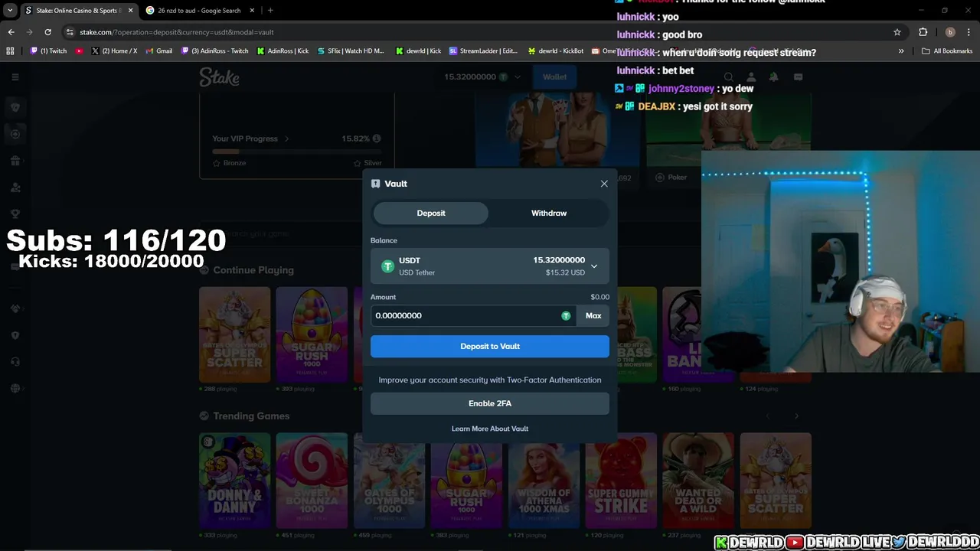The width and height of the screenshot is (980, 551).
Task: Open the All Bookmarks folder
Action: click(947, 51)
